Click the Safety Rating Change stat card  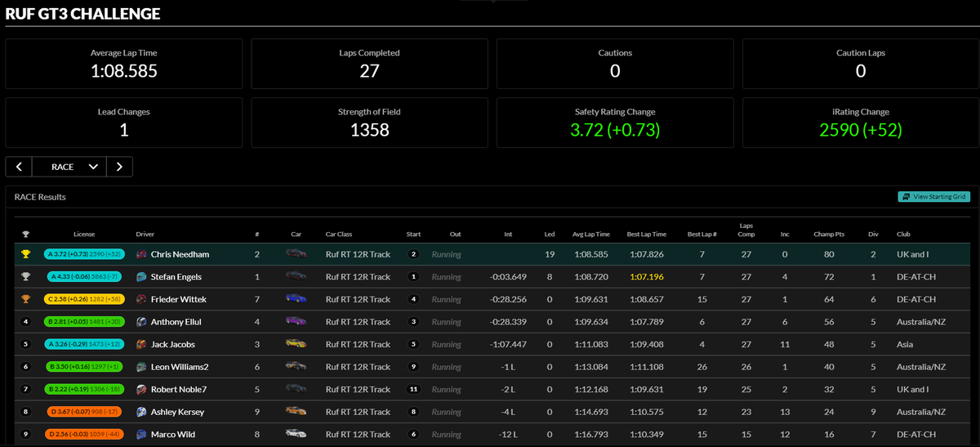615,123
